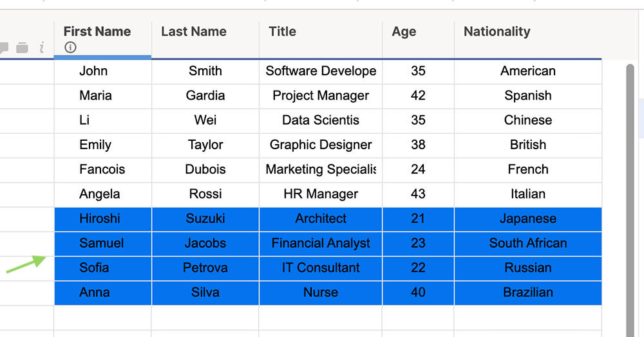Click the Software Developer title cell

point(321,71)
